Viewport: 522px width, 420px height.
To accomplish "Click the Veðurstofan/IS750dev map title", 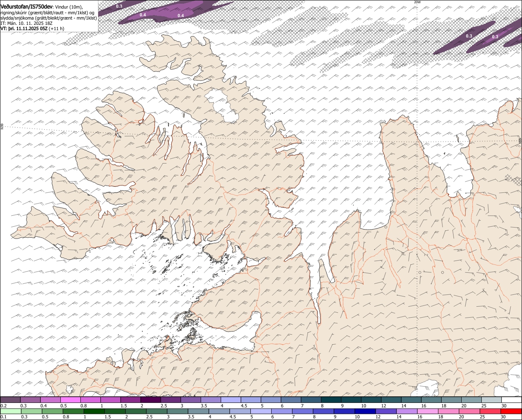I will coord(27,7).
